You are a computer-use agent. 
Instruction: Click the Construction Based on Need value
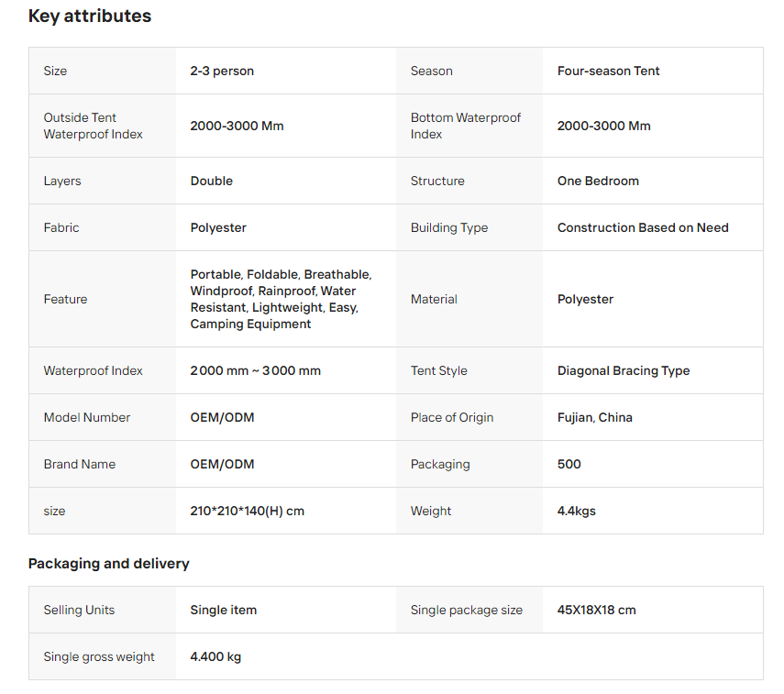click(x=643, y=227)
